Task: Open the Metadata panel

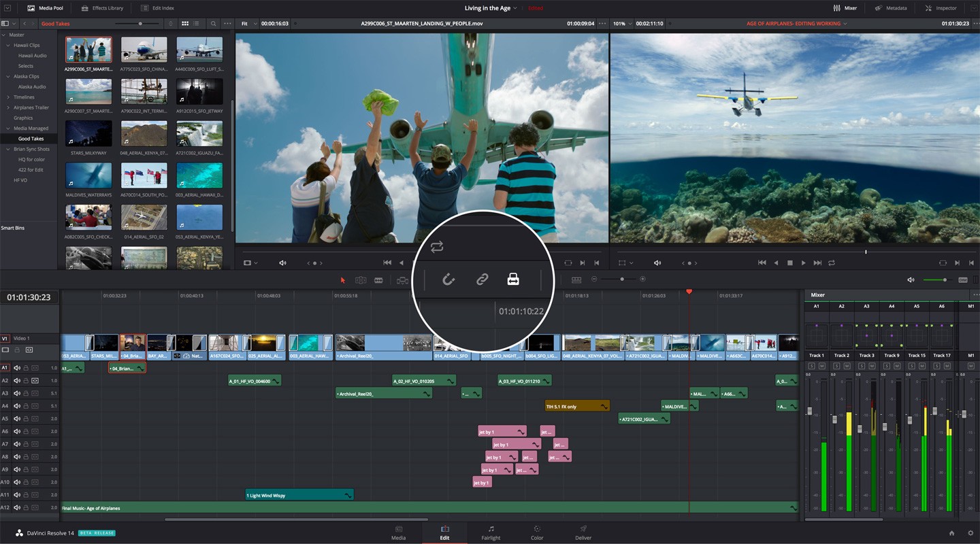Action: point(891,8)
